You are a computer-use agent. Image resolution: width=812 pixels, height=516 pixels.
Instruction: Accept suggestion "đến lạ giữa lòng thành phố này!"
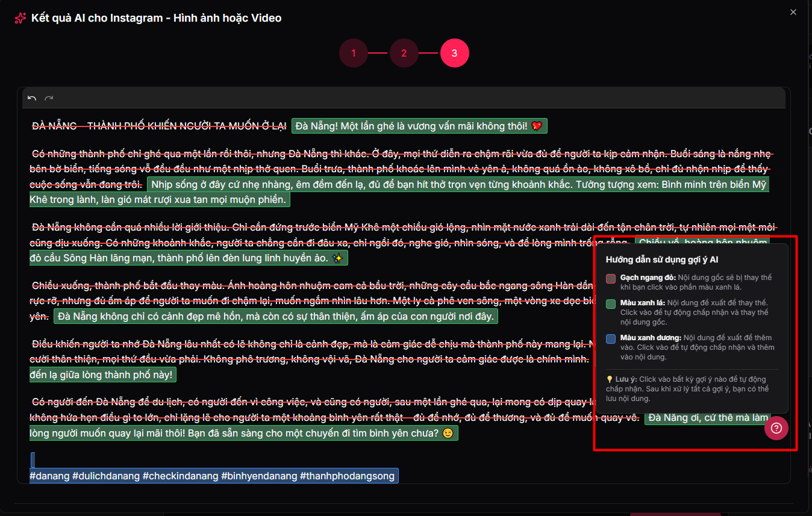coord(102,375)
